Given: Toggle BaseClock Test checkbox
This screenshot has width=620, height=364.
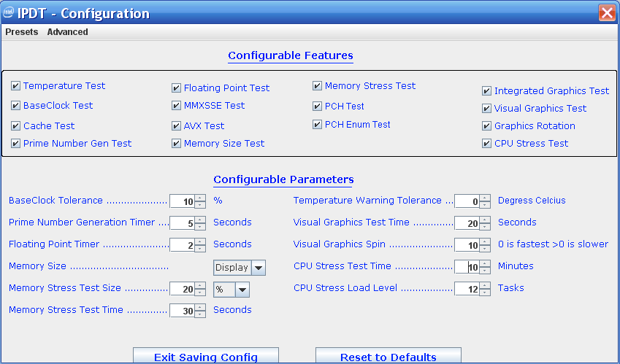Looking at the screenshot, I should 15,106.
